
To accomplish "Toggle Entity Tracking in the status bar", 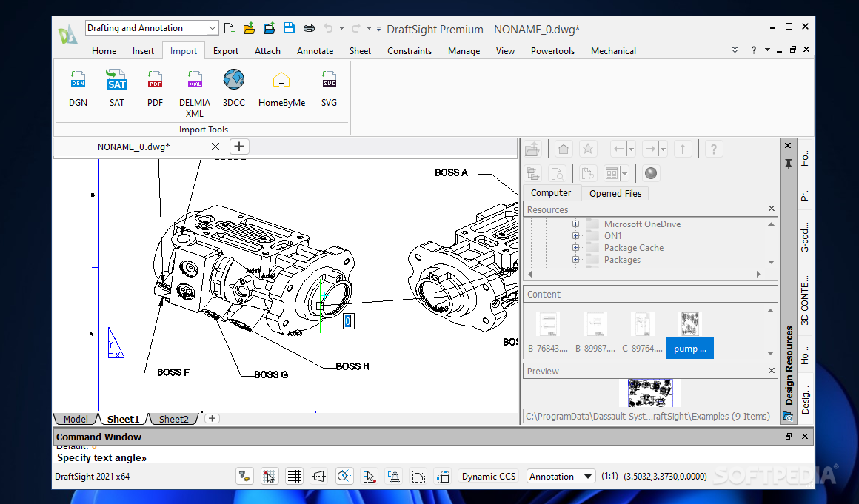I will click(x=394, y=476).
